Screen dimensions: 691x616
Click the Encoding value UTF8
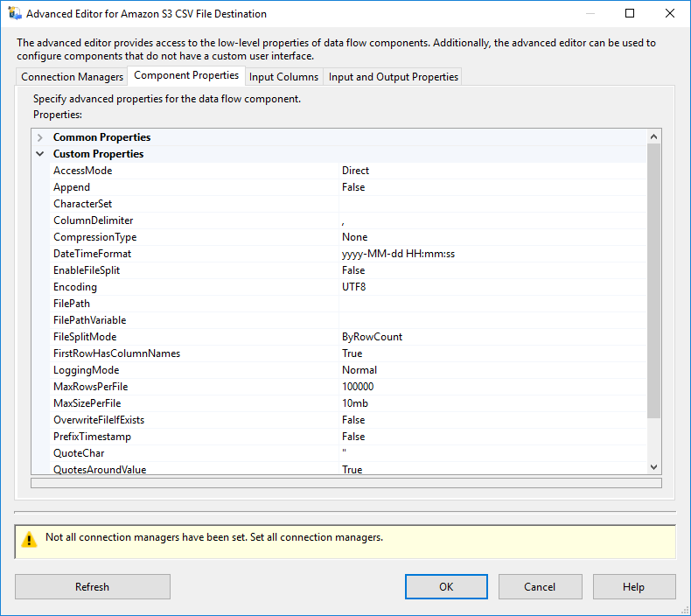(353, 287)
